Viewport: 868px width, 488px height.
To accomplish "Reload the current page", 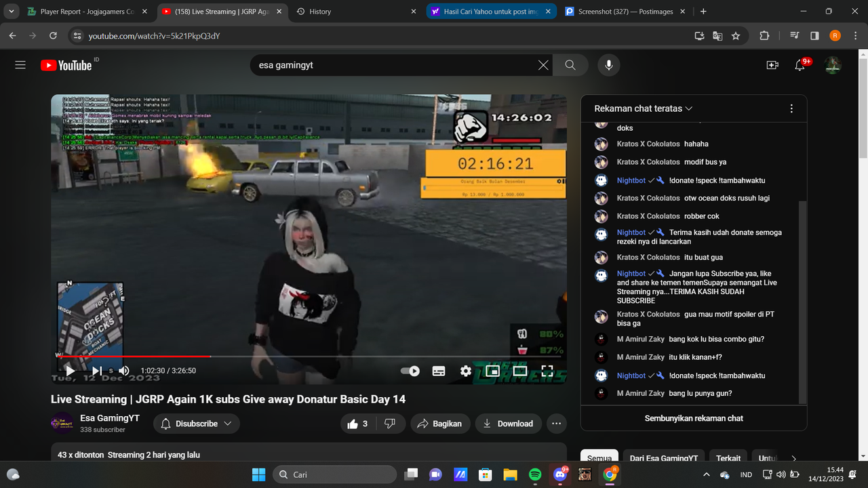I will tap(53, 36).
